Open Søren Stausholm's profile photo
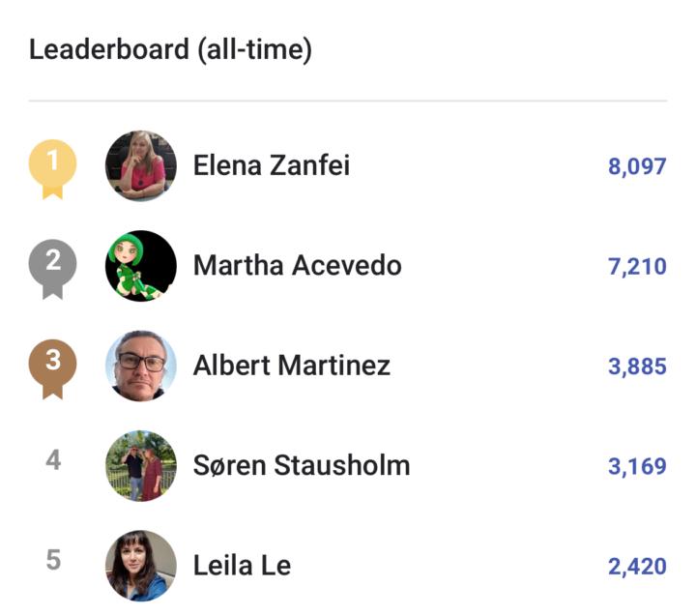This screenshot has width=696, height=616. click(141, 465)
